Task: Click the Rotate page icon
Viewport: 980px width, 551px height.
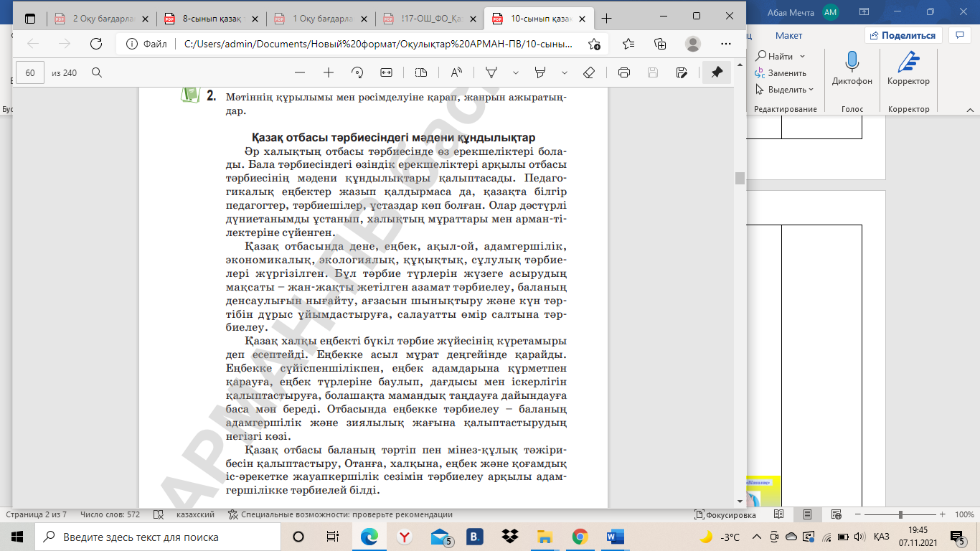Action: click(x=357, y=72)
